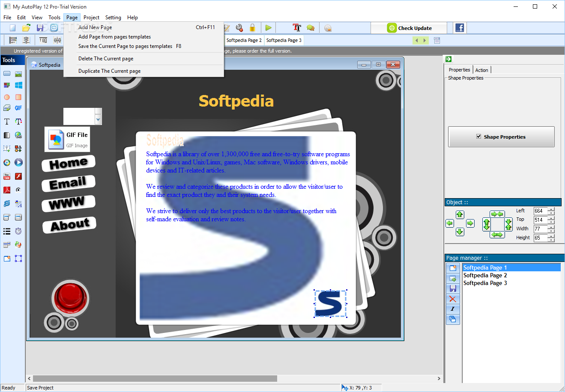Choose Add New Page from Page menu
Screen dimensions: 565x392
coord(143,27)
